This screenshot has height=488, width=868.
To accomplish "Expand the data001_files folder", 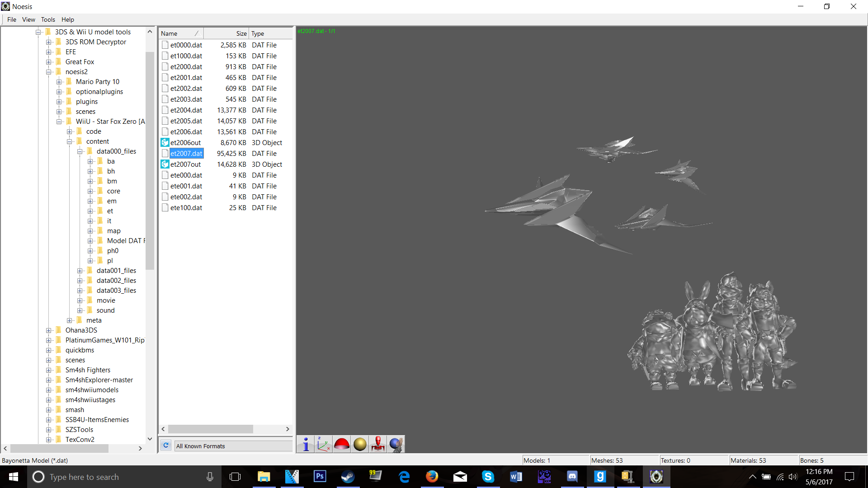I will [x=80, y=271].
